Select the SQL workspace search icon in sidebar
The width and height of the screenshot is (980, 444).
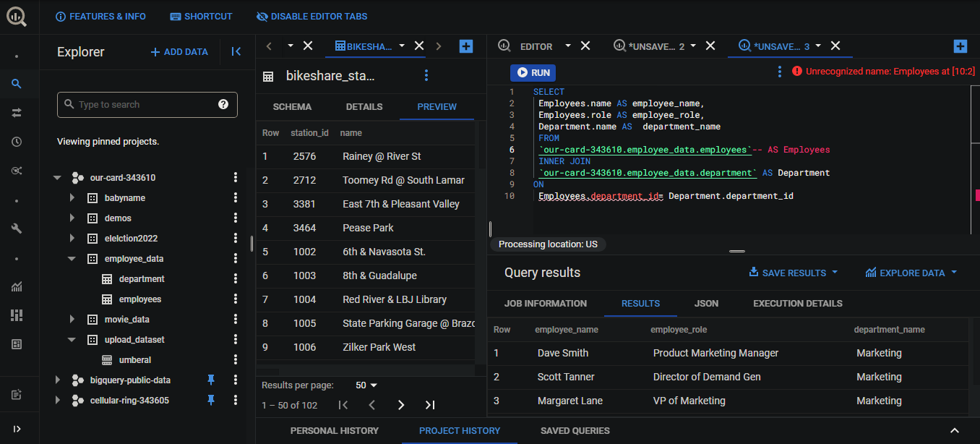pos(17,85)
